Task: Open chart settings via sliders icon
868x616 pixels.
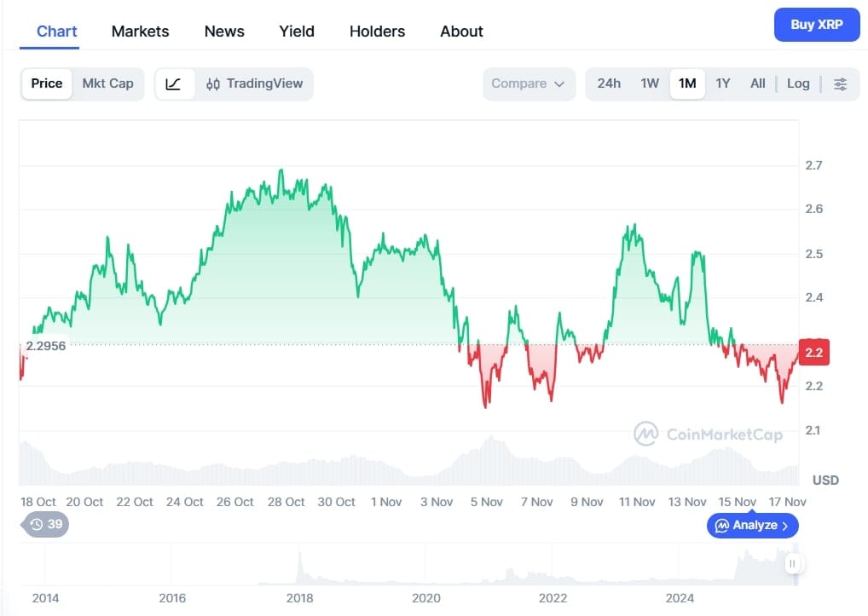Action: click(841, 83)
